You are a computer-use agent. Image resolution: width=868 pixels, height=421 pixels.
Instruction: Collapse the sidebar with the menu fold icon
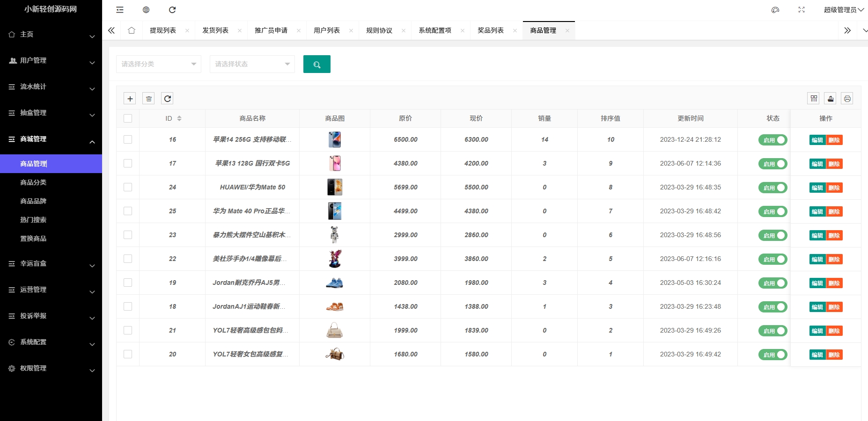coord(120,10)
